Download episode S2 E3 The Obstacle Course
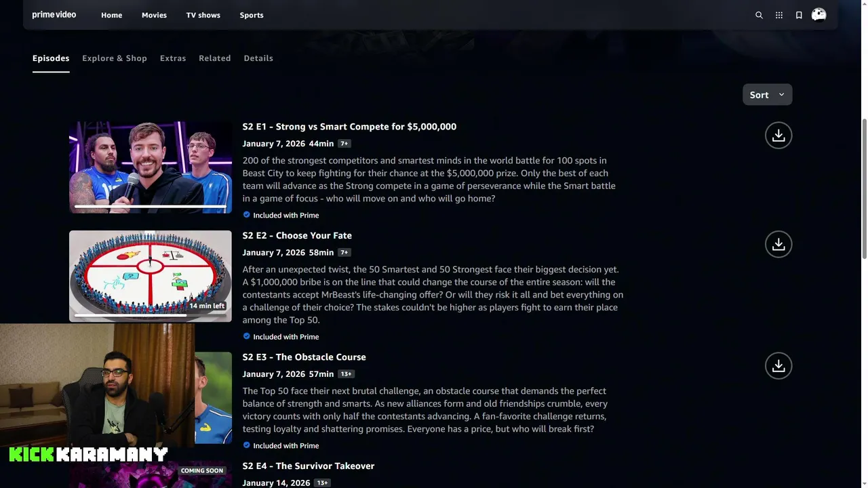Image resolution: width=868 pixels, height=488 pixels. pyautogui.click(x=778, y=366)
